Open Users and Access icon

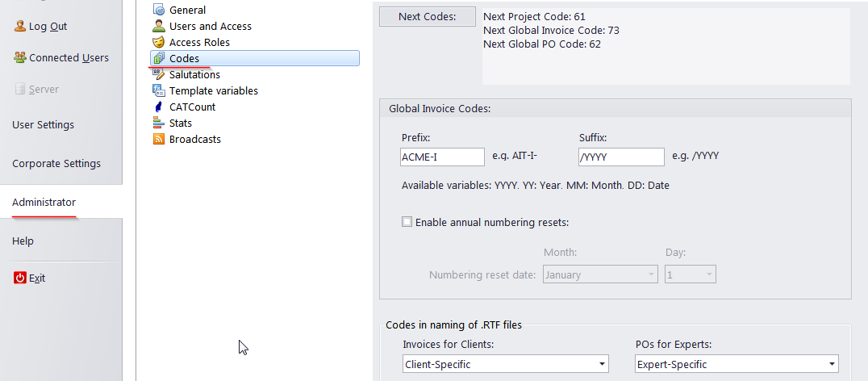(x=159, y=26)
